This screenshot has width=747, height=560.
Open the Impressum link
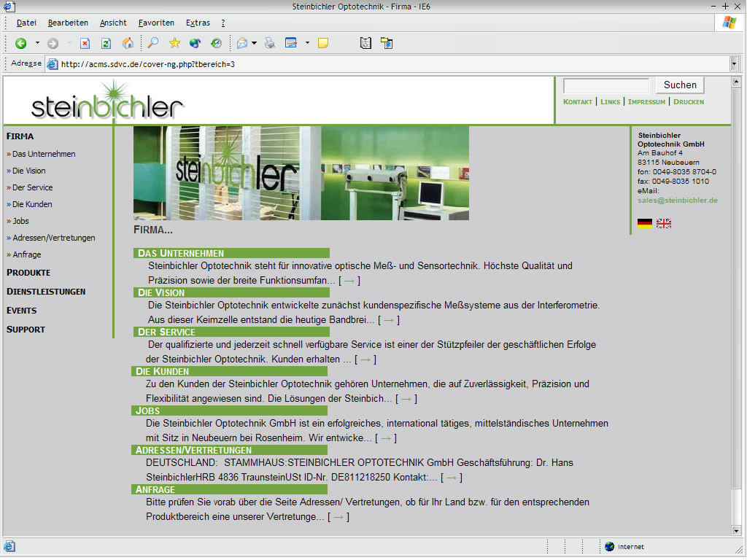click(646, 102)
